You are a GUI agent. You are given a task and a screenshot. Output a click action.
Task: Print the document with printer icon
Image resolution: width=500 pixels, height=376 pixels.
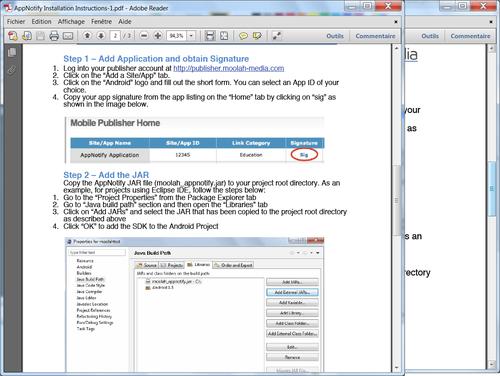[x=54, y=36]
